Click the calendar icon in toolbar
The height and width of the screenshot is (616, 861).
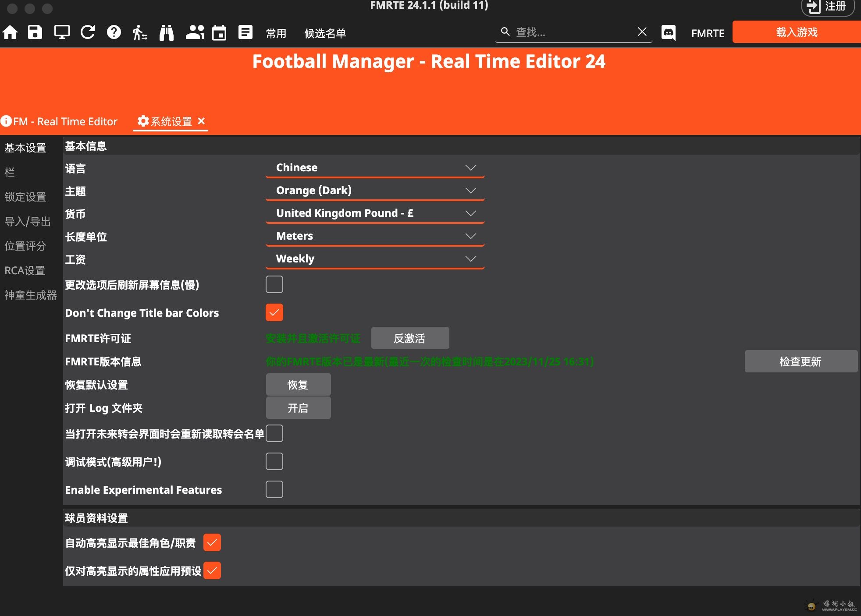pos(219,32)
